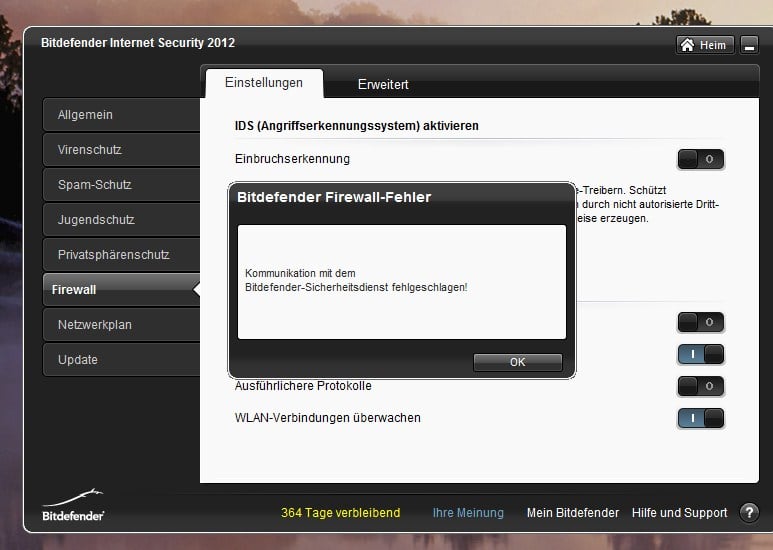Click the Heim home button

pos(705,45)
